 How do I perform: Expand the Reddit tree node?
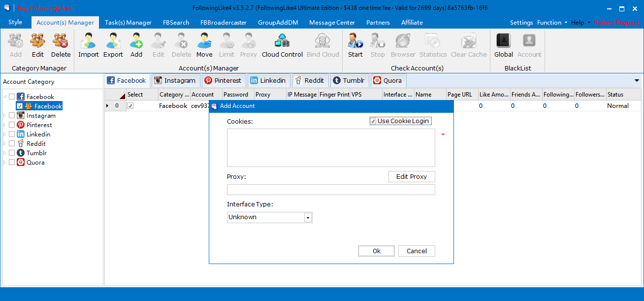[5, 144]
